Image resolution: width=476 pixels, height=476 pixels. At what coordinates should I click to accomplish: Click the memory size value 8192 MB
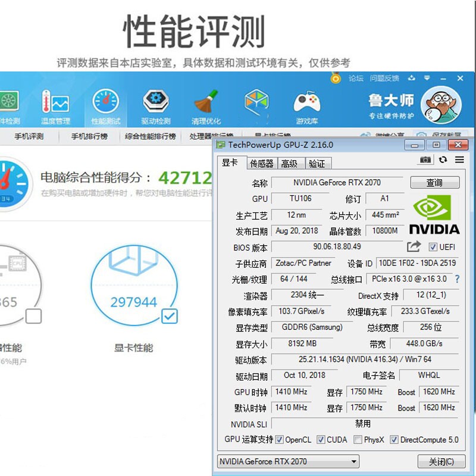point(302,343)
